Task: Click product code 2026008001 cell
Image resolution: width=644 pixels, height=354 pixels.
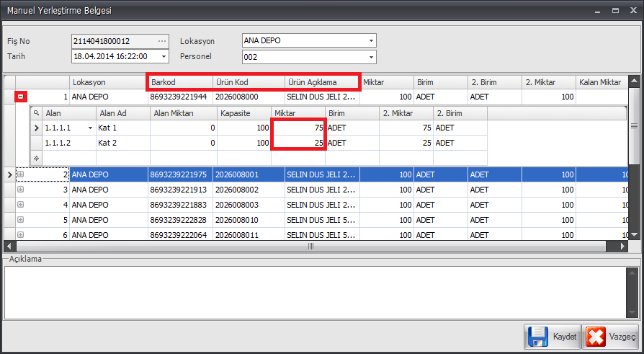Action: [249, 174]
